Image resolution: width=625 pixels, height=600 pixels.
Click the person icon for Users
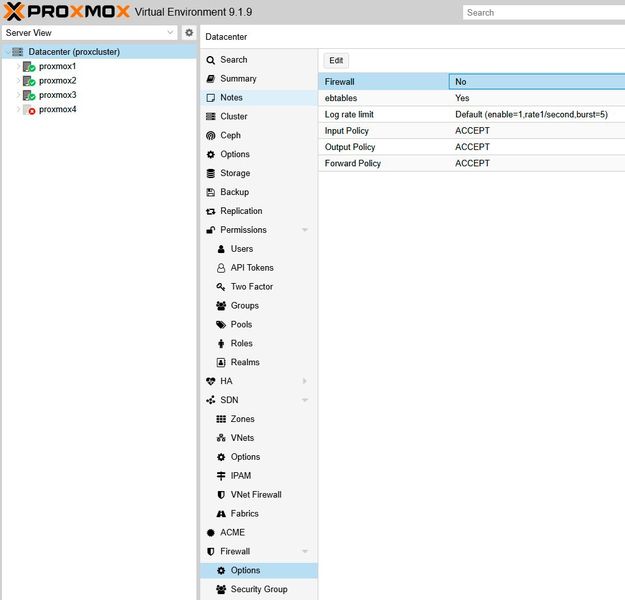[221, 249]
